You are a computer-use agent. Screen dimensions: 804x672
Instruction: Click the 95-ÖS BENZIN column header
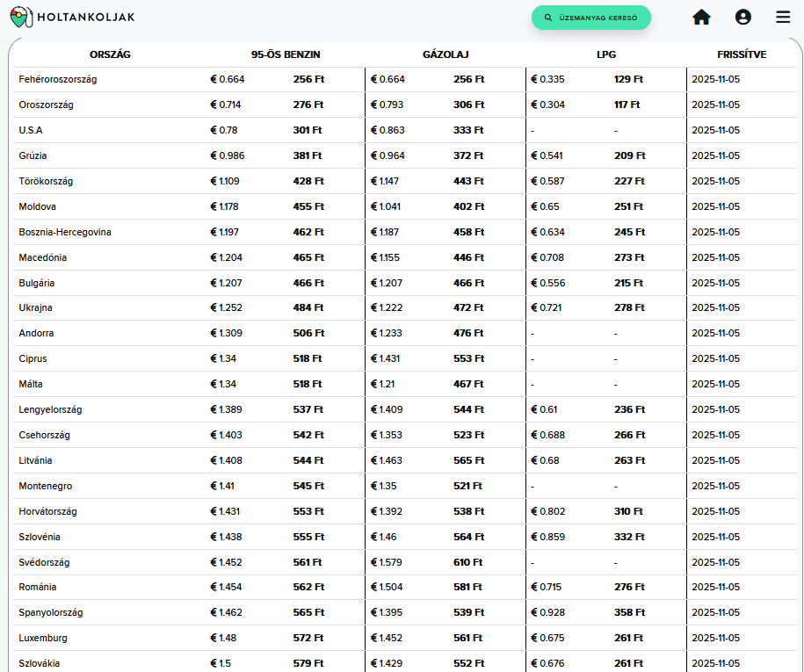[x=286, y=54]
